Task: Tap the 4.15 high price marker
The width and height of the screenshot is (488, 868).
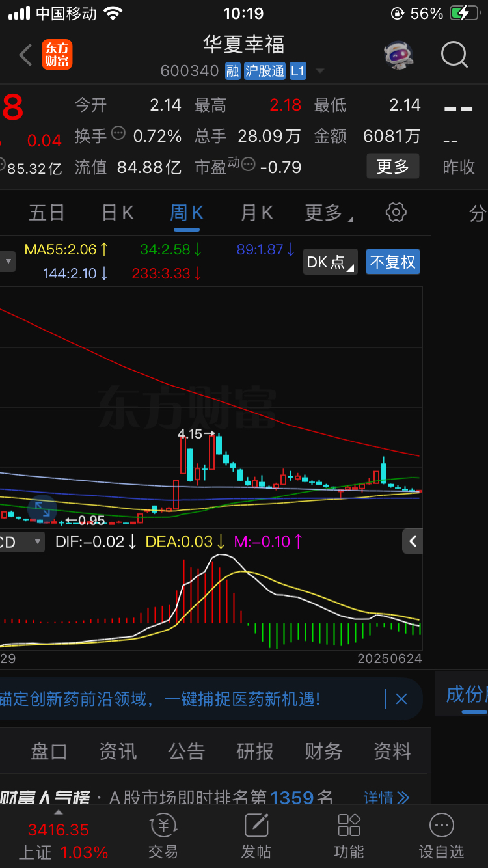Action: tap(197, 433)
